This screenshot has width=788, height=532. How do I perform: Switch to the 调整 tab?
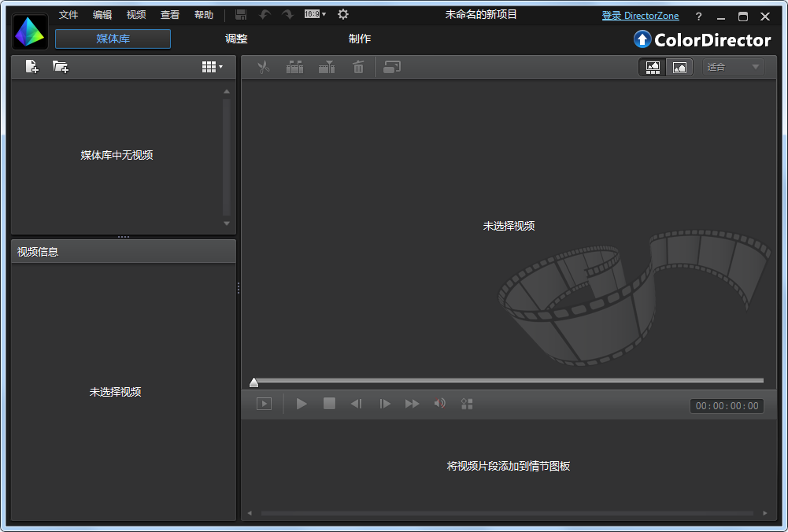(x=235, y=38)
